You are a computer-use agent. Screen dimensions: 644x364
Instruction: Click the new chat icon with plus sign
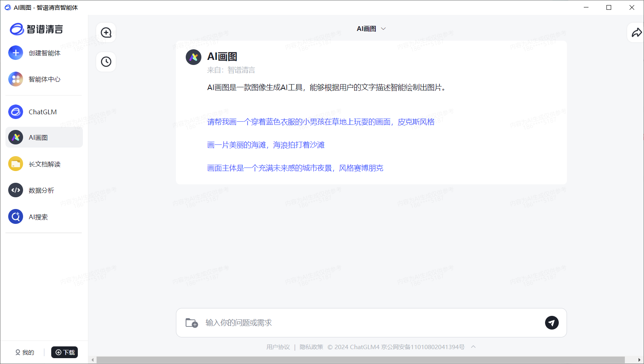(106, 32)
